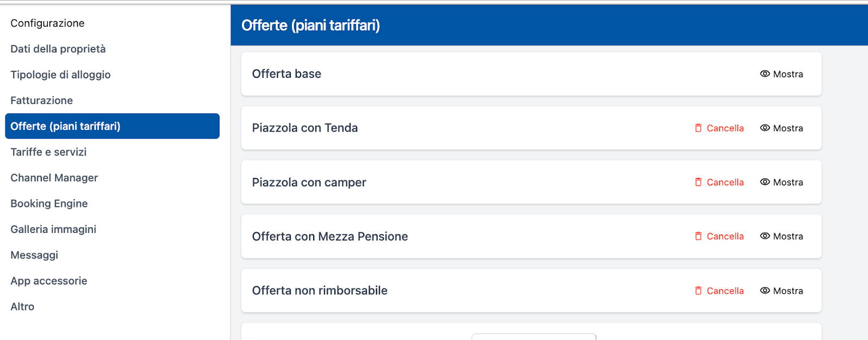Open Tariffe e servizi in sidebar
Image resolution: width=868 pixels, height=340 pixels.
48,152
